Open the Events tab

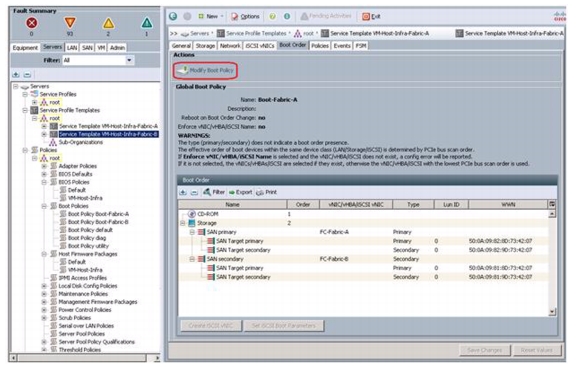click(x=342, y=46)
